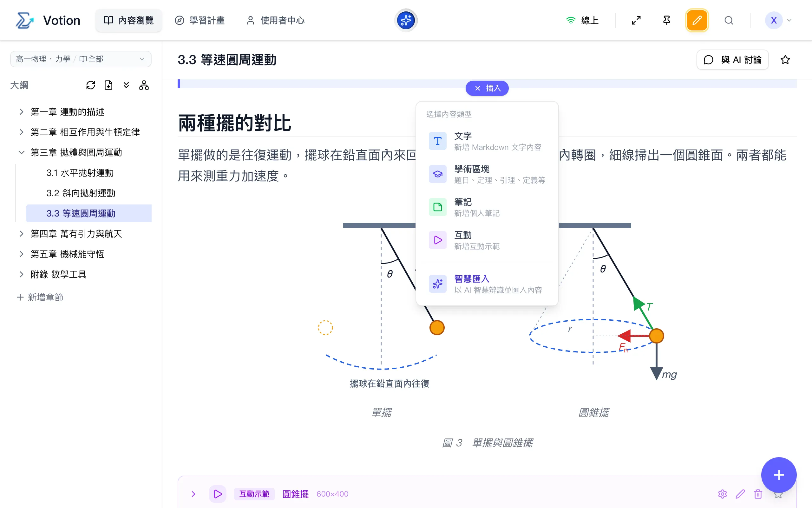Choose 互動 content type
812x508 pixels.
[x=487, y=240]
